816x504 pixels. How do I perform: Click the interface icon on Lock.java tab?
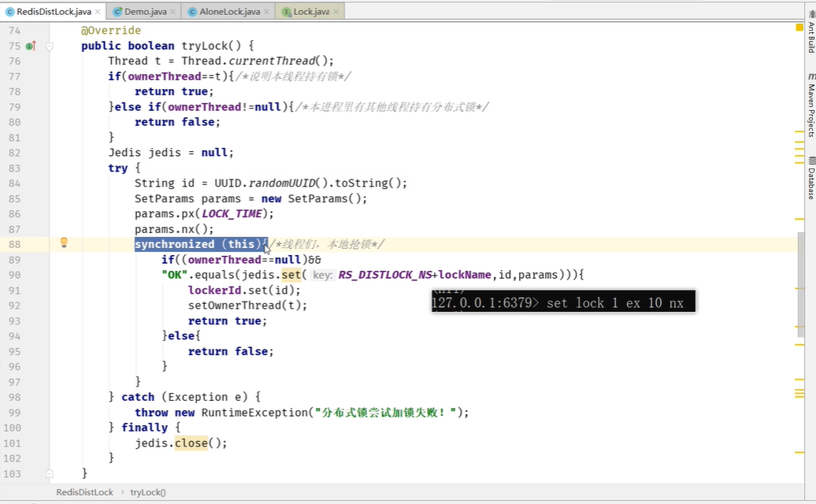tap(286, 12)
